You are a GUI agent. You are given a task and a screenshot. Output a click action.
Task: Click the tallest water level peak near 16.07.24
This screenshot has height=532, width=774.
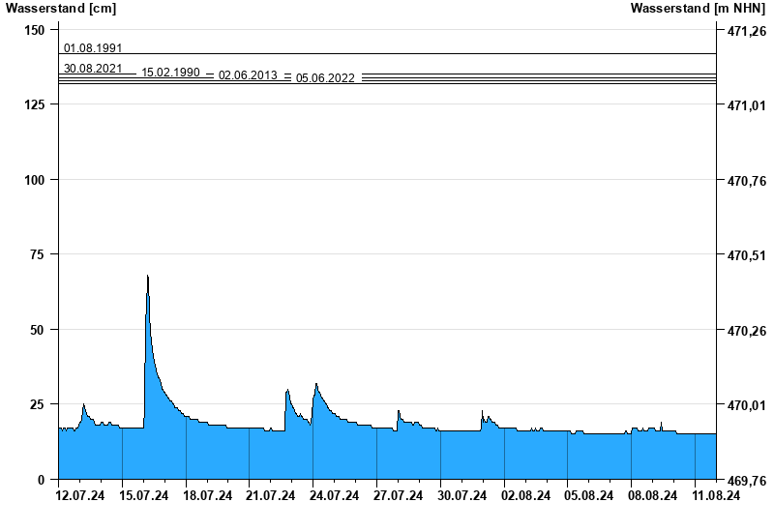[x=147, y=277]
